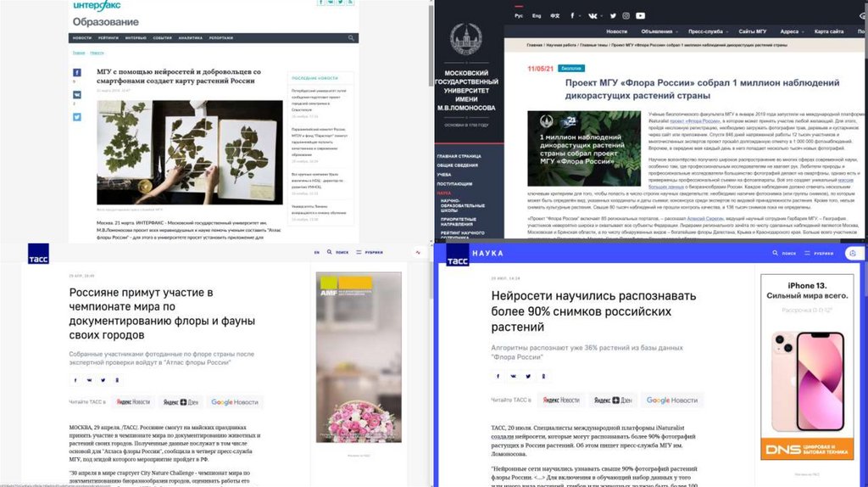Viewport: 868px width, 487px height.
Task: Switch MSU site language to Chinese
Action: coord(554,15)
